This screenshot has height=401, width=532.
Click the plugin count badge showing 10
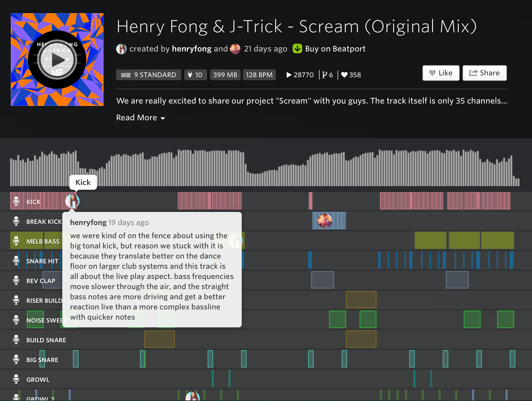click(195, 75)
